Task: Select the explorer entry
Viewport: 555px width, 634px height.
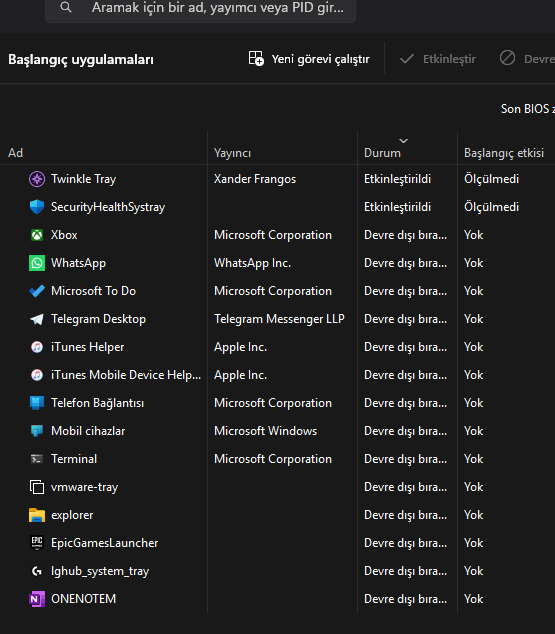Action: pyautogui.click(x=72, y=515)
